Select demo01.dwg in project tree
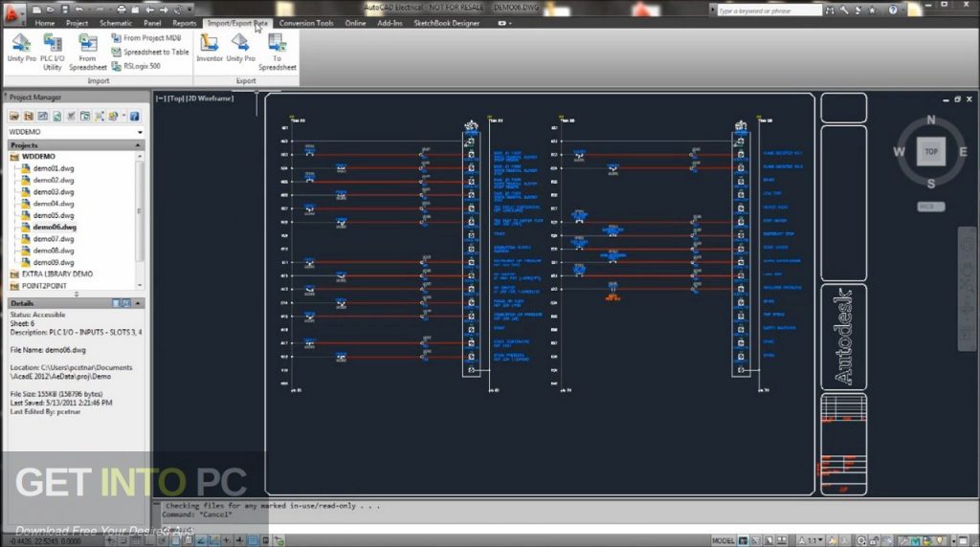Viewport: 980px width, 547px height. tap(54, 168)
